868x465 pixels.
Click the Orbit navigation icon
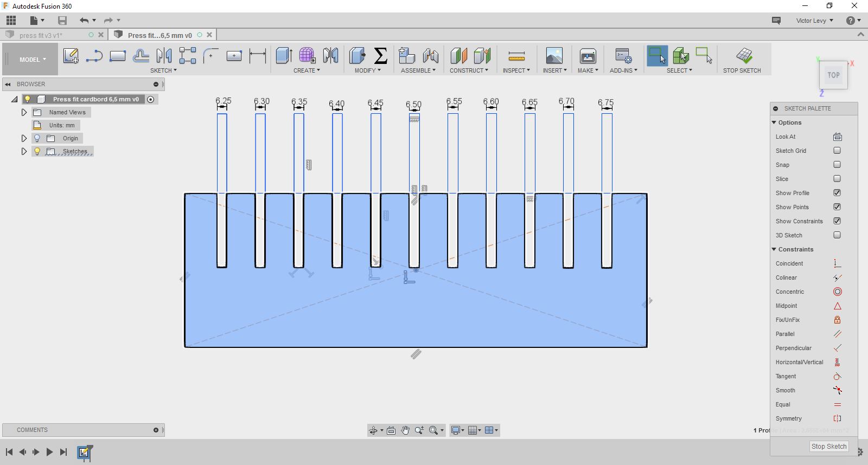coord(373,430)
